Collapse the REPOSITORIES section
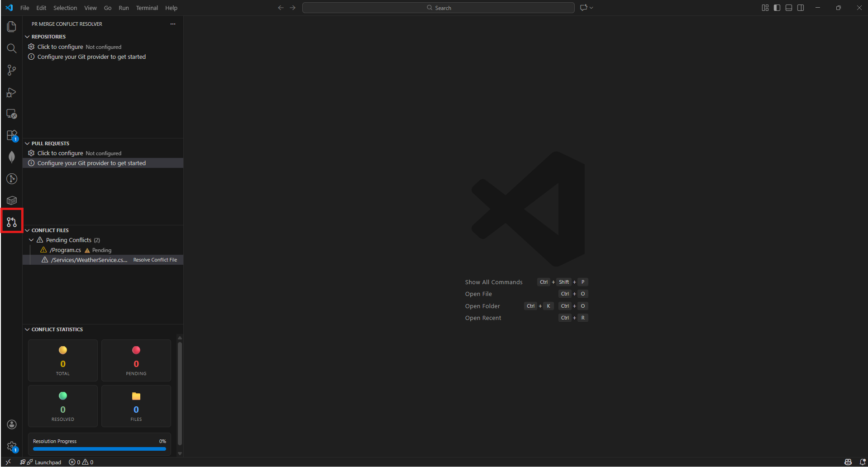The image size is (868, 467). (27, 36)
